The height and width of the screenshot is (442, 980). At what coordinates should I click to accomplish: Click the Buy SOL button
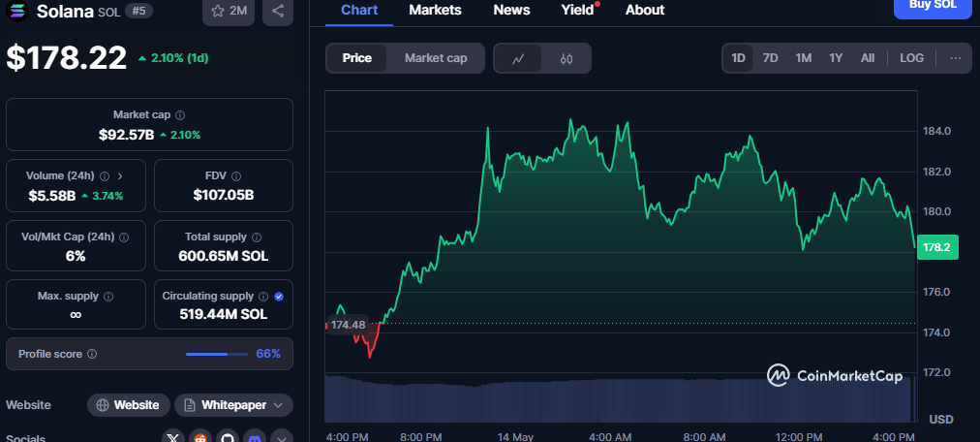point(934,6)
